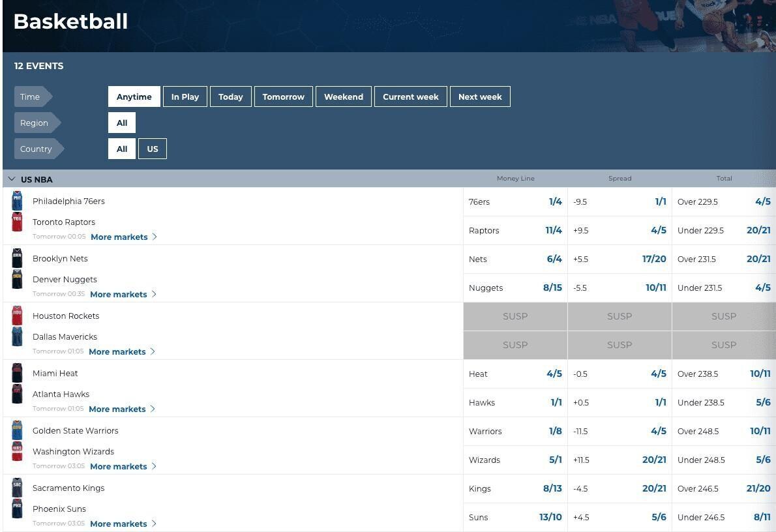This screenshot has width=776, height=532.
Task: Open More markets for Heat vs Hawks
Action: coord(122,409)
